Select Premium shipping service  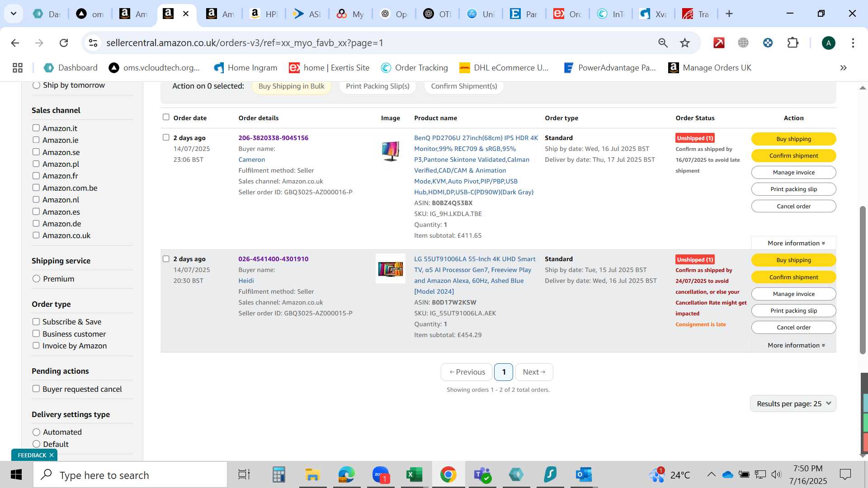(x=37, y=279)
